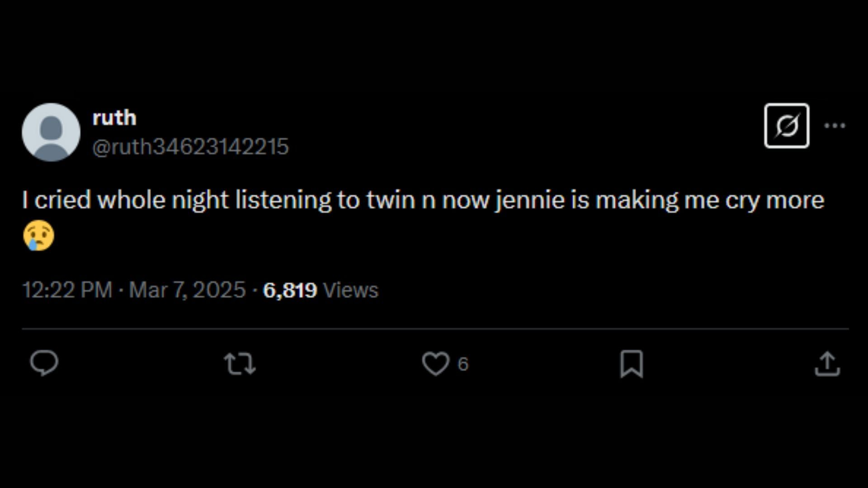868x488 pixels.
Task: Click the divider line above action icons
Action: (x=435, y=329)
